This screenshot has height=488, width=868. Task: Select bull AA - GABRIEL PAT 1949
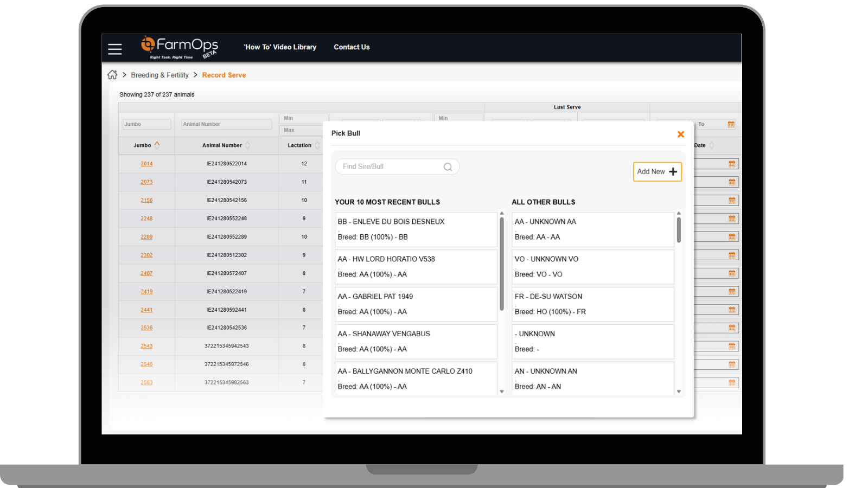pyautogui.click(x=416, y=304)
